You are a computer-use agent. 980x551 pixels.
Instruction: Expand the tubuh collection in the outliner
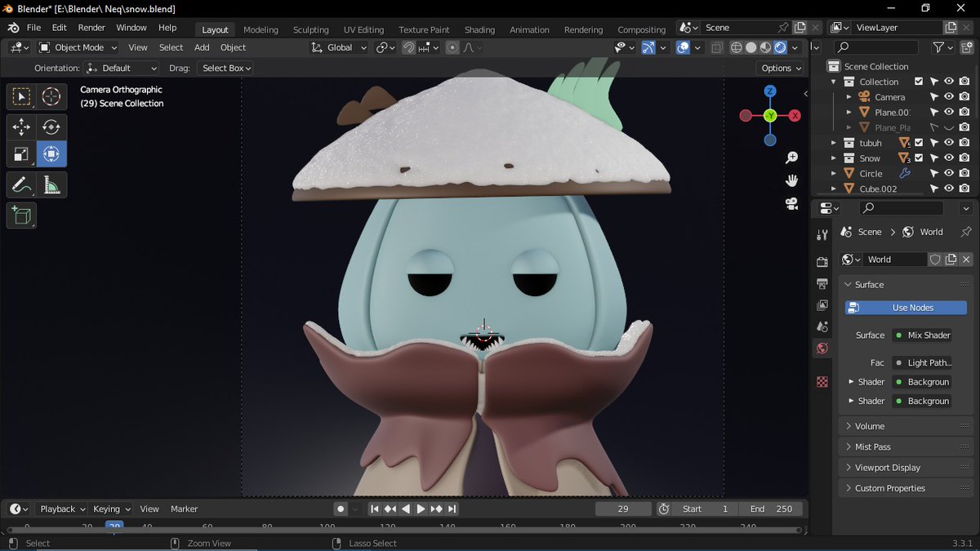click(834, 143)
